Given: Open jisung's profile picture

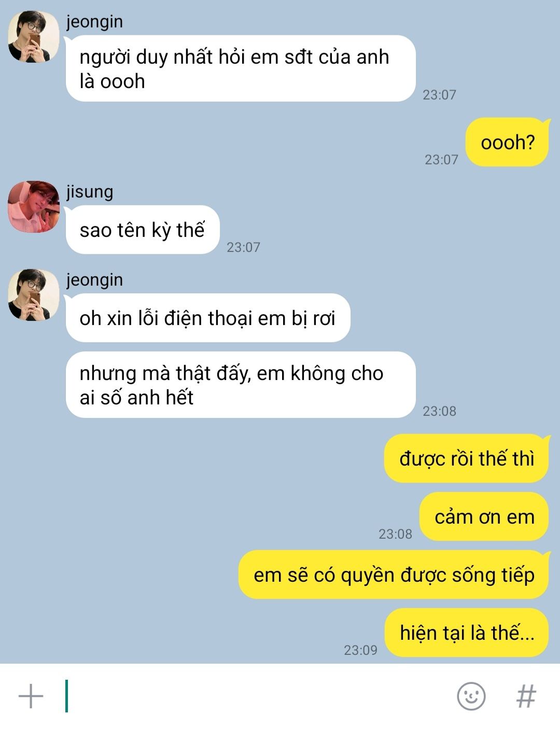Looking at the screenshot, I should pyautogui.click(x=33, y=206).
